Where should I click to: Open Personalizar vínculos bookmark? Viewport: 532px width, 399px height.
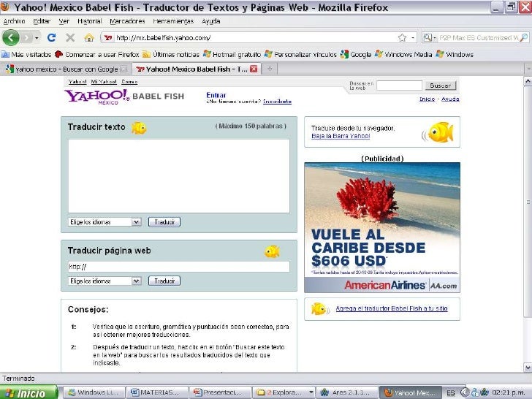point(300,54)
